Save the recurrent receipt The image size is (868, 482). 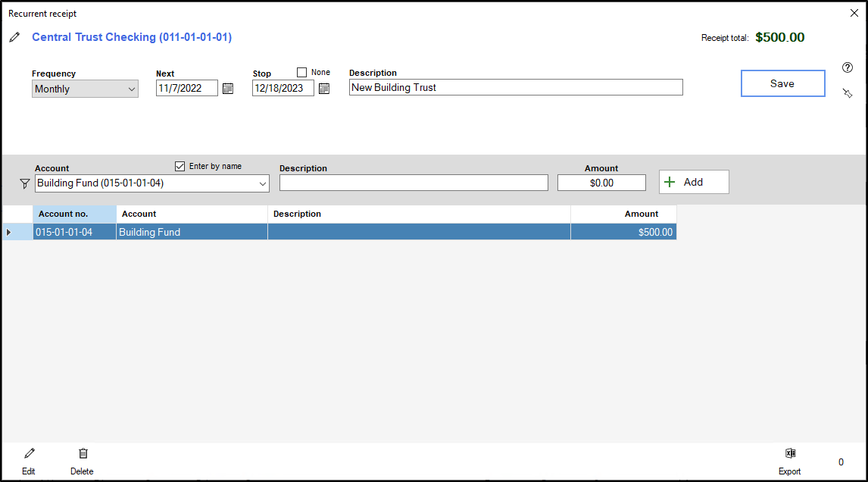[782, 83]
